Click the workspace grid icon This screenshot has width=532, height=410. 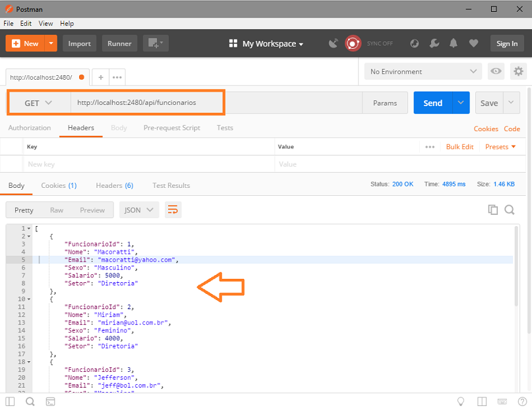(x=233, y=44)
